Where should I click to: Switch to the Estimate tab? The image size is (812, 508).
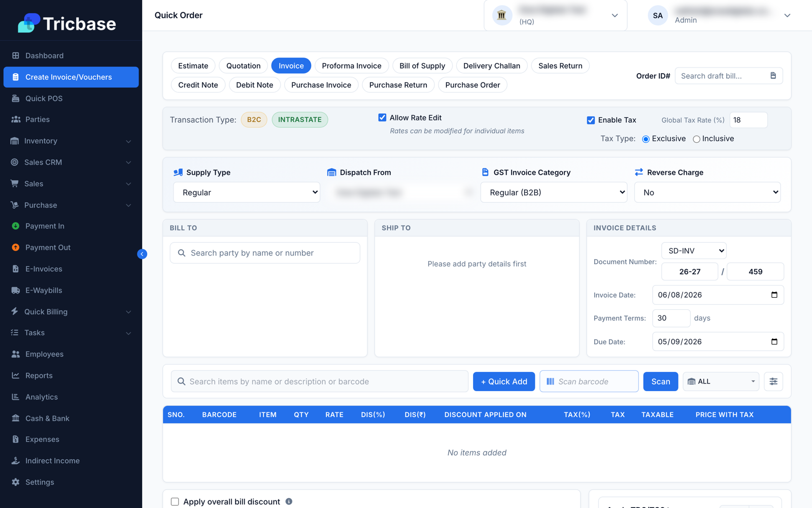pyautogui.click(x=193, y=66)
